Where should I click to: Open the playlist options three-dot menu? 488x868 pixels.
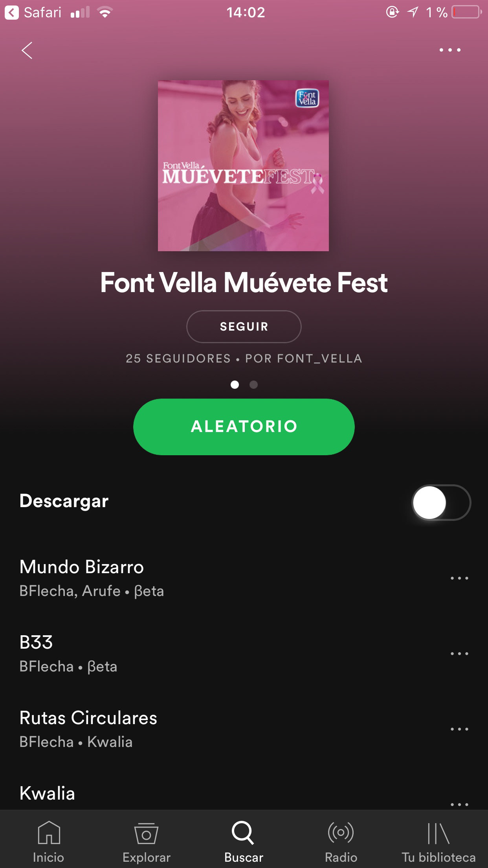(x=450, y=50)
